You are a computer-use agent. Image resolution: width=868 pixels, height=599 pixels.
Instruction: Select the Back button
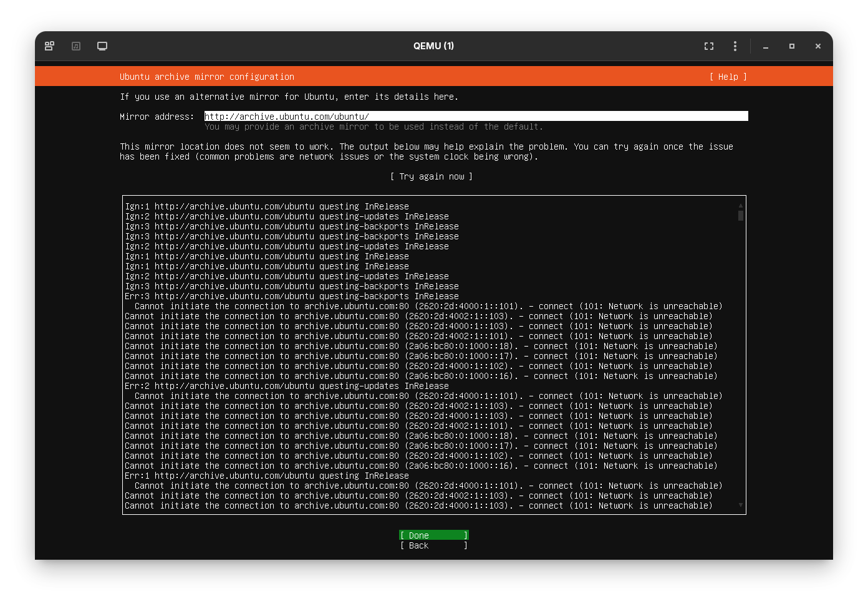pos(433,545)
